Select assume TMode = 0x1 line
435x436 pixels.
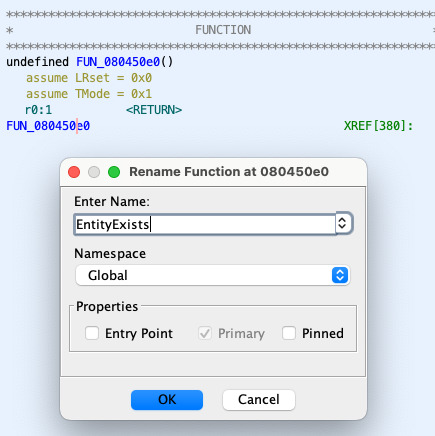coord(89,94)
